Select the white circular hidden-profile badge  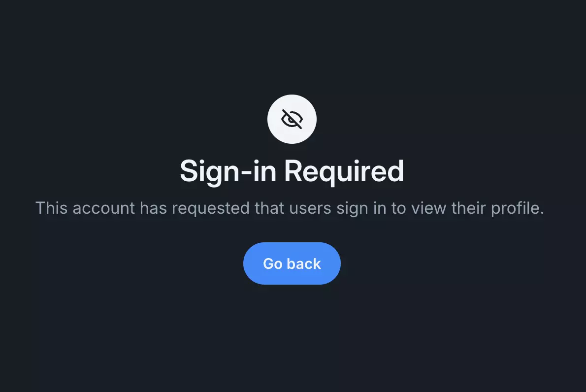[x=292, y=119]
